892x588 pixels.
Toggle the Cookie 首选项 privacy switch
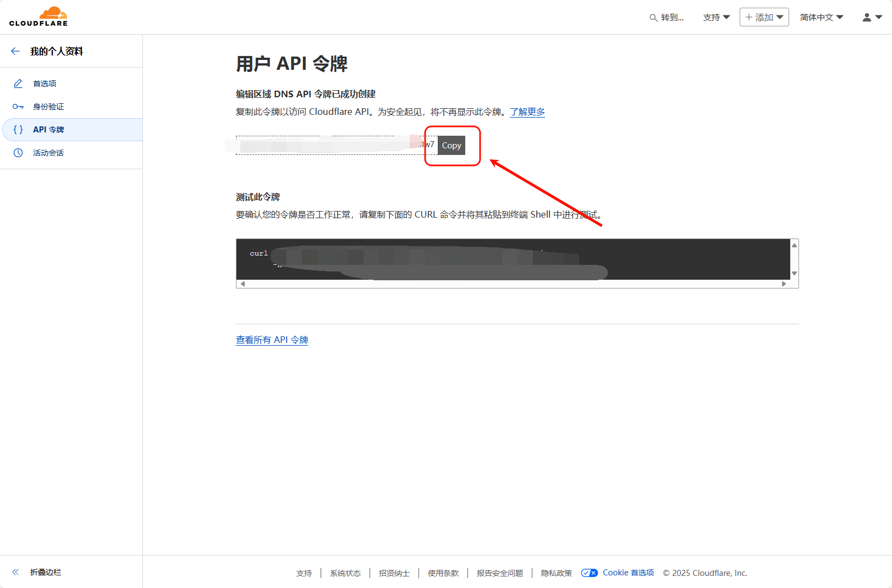click(589, 573)
